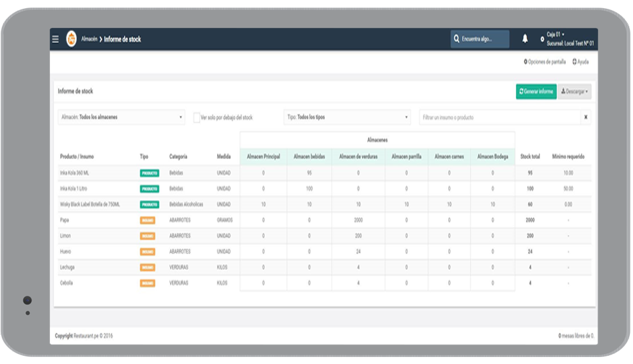Image resolution: width=633 pixels, height=364 pixels.
Task: Open Opciones de pantalla settings
Action: [x=544, y=62]
